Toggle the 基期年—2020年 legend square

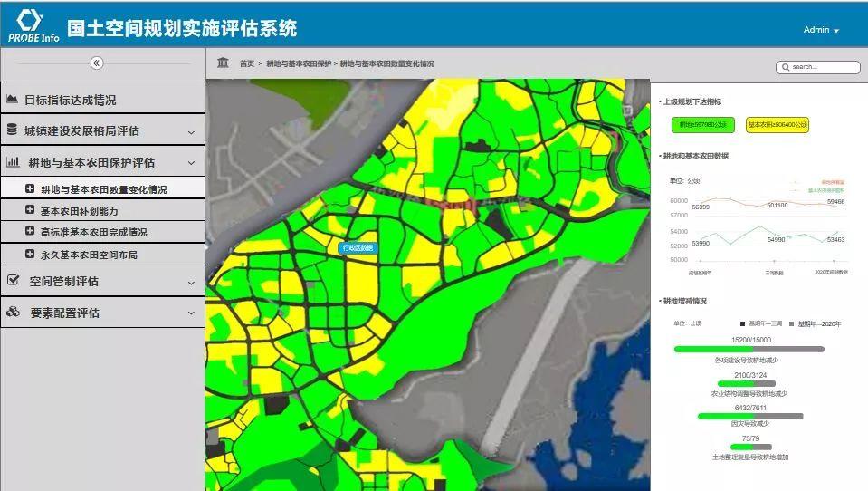pos(792,323)
